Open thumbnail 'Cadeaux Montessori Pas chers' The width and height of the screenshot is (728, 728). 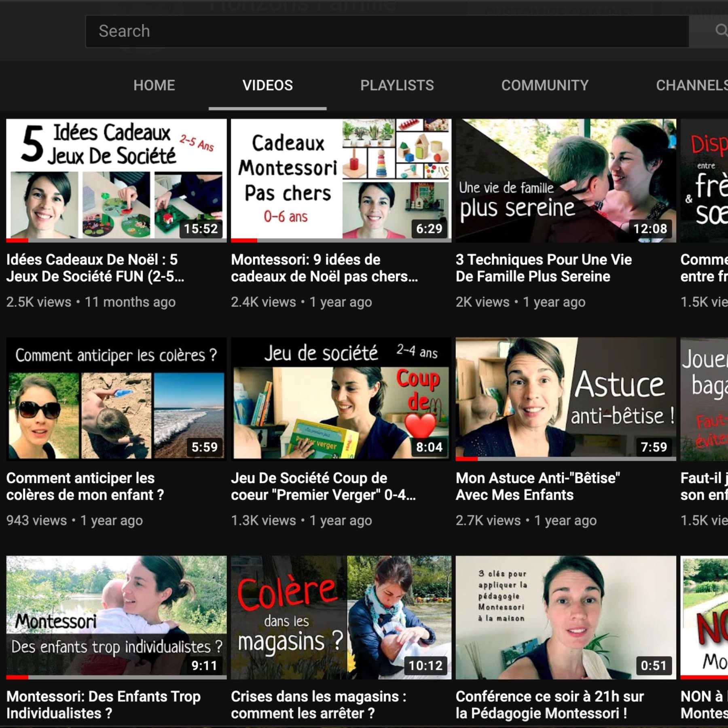click(341, 180)
